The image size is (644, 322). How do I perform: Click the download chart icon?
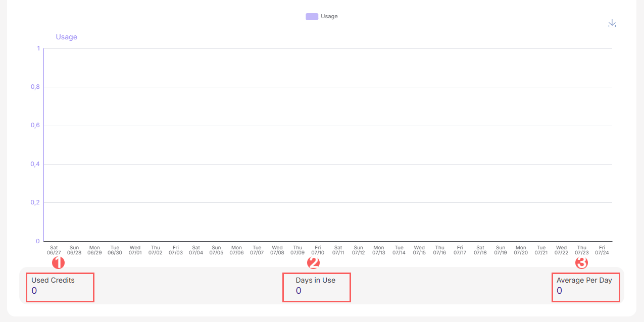coord(612,24)
